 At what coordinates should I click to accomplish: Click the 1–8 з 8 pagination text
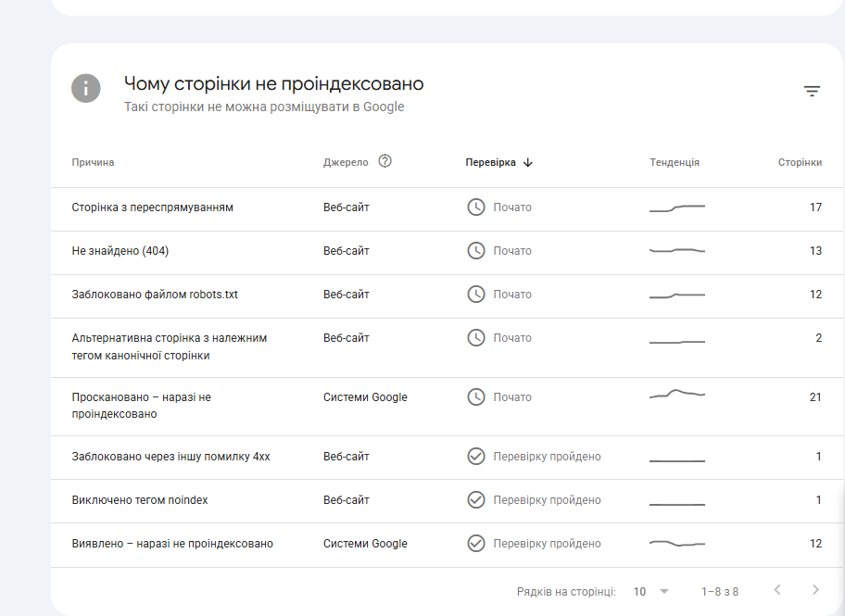719,592
